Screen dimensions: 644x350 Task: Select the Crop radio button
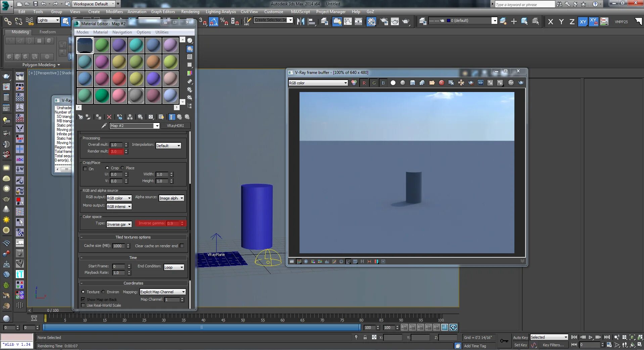[x=107, y=168]
